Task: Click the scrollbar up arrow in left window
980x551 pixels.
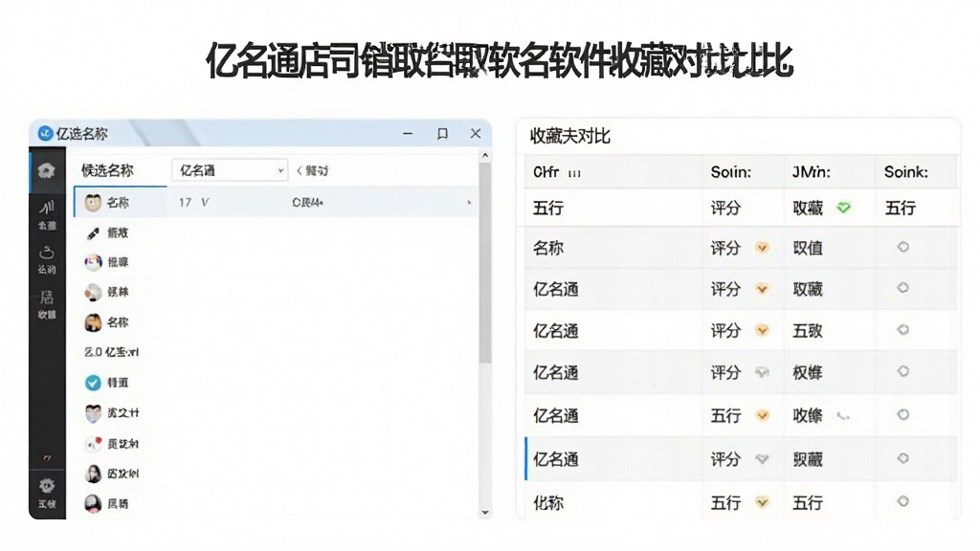Action: (485, 155)
